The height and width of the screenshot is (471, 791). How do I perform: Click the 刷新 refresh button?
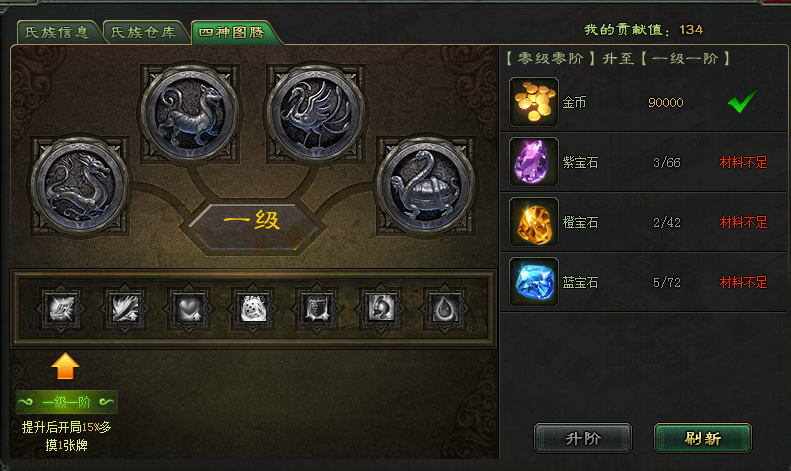pos(703,438)
